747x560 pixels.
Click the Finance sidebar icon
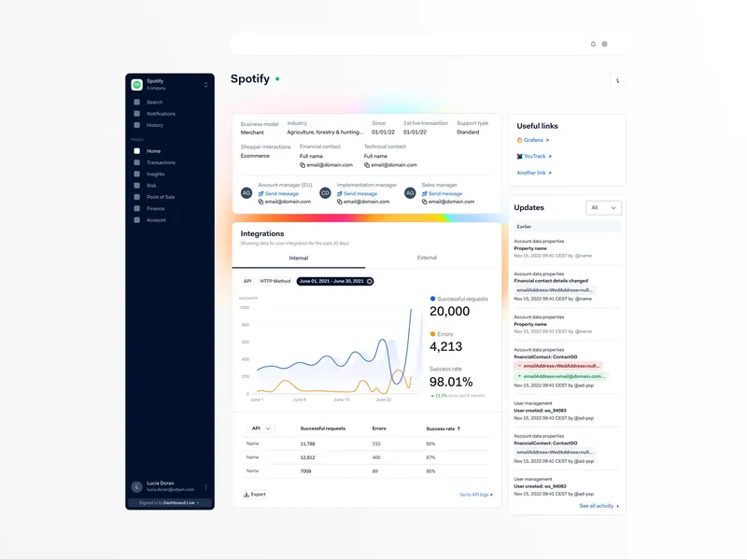click(136, 208)
